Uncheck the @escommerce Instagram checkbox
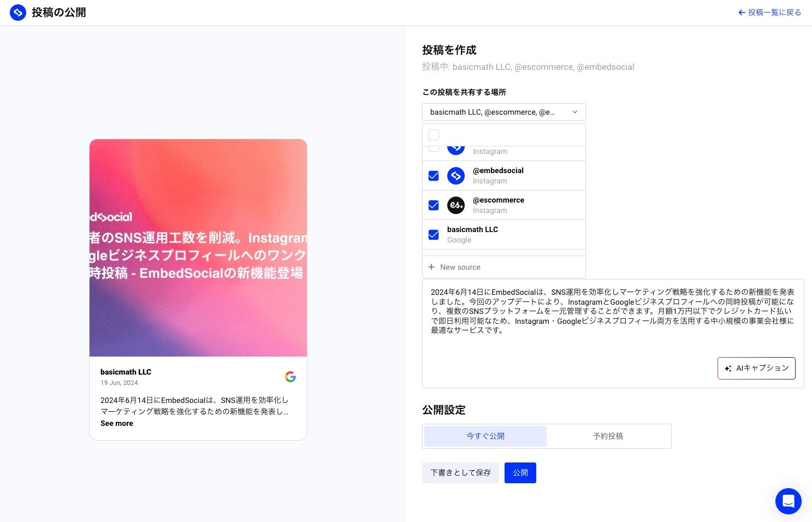This screenshot has width=812, height=522. [x=434, y=205]
